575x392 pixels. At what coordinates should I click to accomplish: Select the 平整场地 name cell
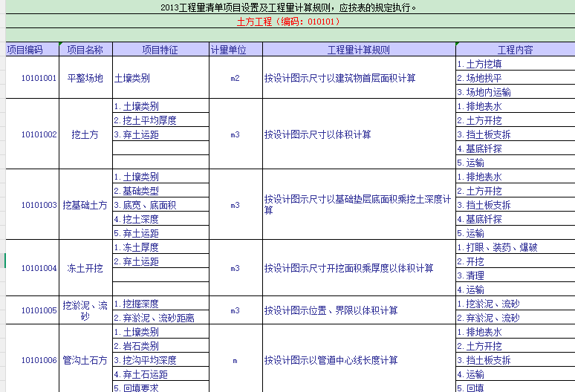85,78
